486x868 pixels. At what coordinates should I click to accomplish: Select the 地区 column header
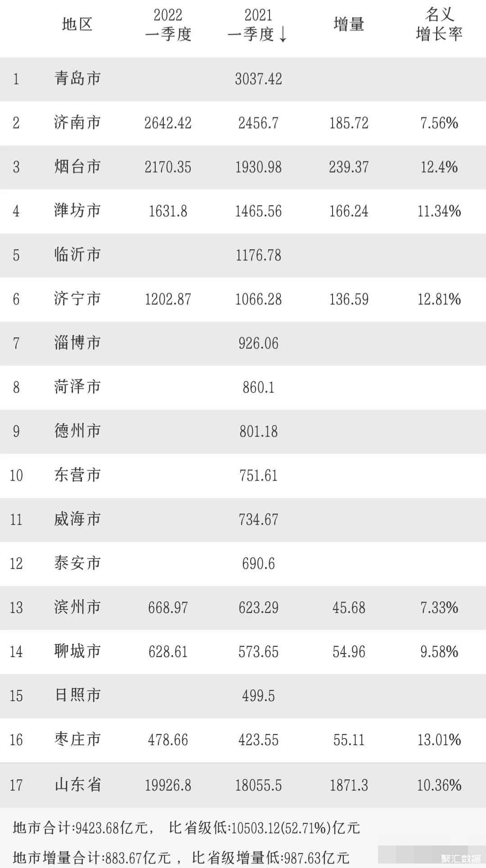pos(77,24)
